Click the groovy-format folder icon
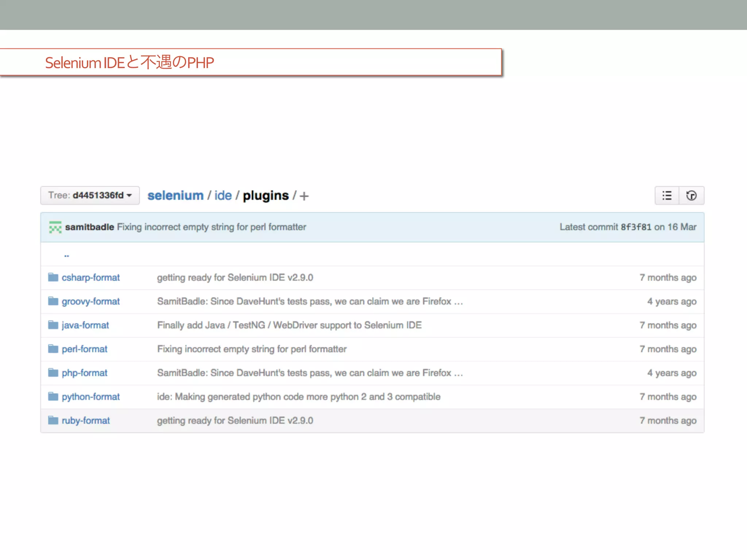 point(53,301)
